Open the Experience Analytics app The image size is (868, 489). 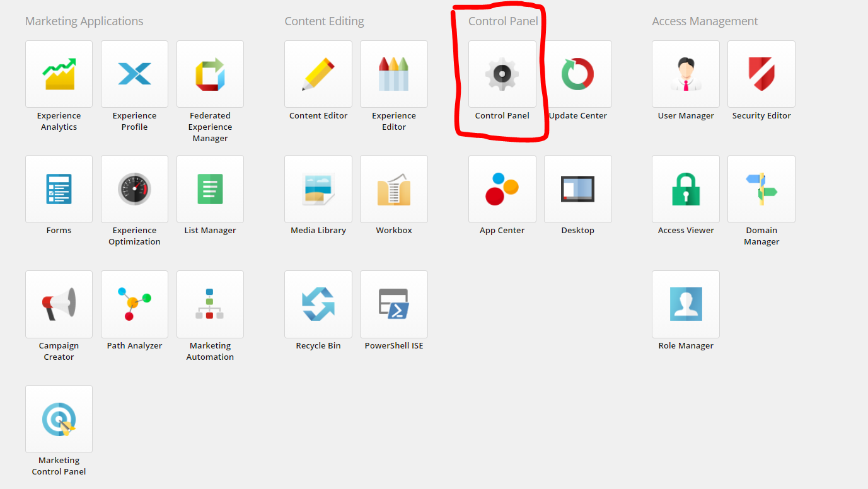pos(59,74)
